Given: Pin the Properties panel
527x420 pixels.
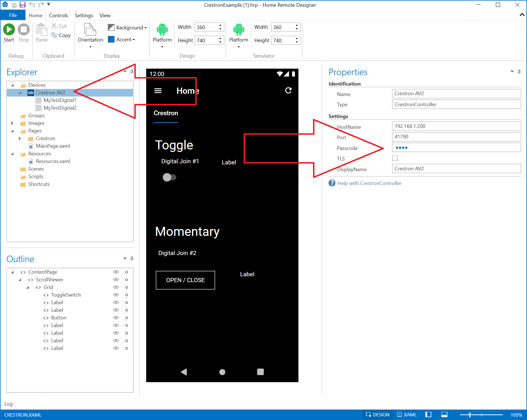Looking at the screenshot, I should 519,72.
